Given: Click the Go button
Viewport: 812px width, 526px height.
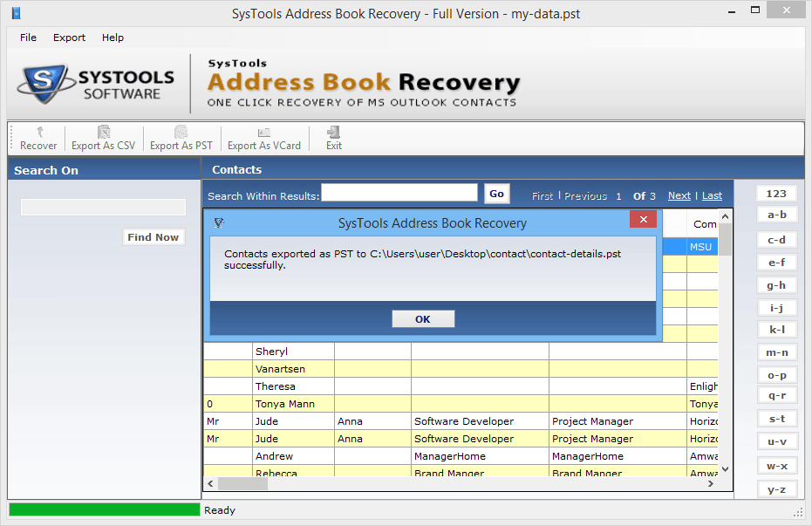Looking at the screenshot, I should click(496, 194).
